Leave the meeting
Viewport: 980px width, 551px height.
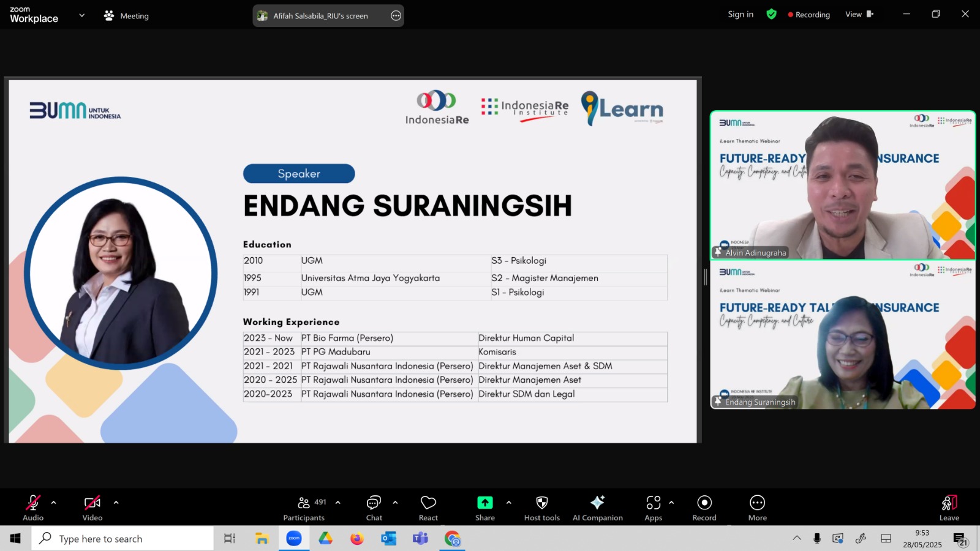pos(949,508)
